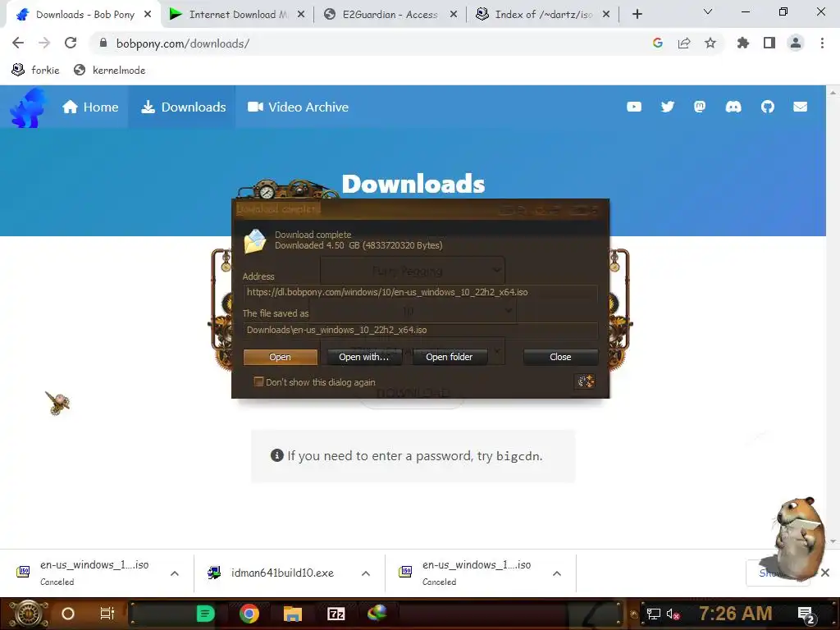Close the E2Guardian tab
This screenshot has height=630, width=840.
[x=454, y=15]
